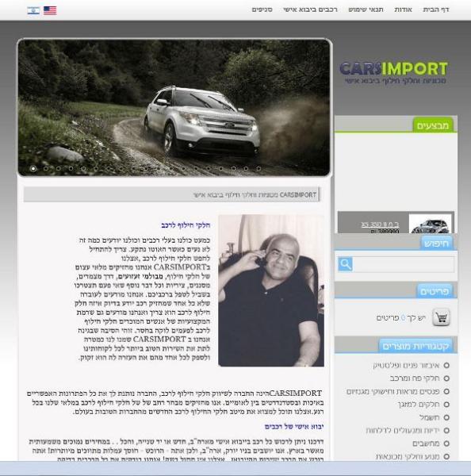Open אודות in top navigation
Viewport: 471px width, 476px height.
coord(403,10)
